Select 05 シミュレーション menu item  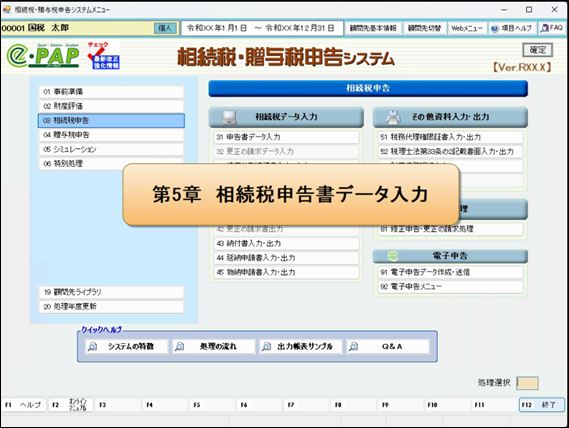pos(111,149)
